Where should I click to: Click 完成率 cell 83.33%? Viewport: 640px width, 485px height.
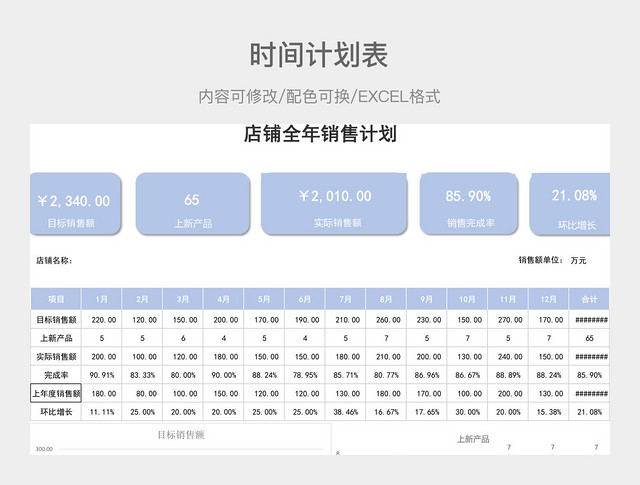pyautogui.click(x=142, y=375)
